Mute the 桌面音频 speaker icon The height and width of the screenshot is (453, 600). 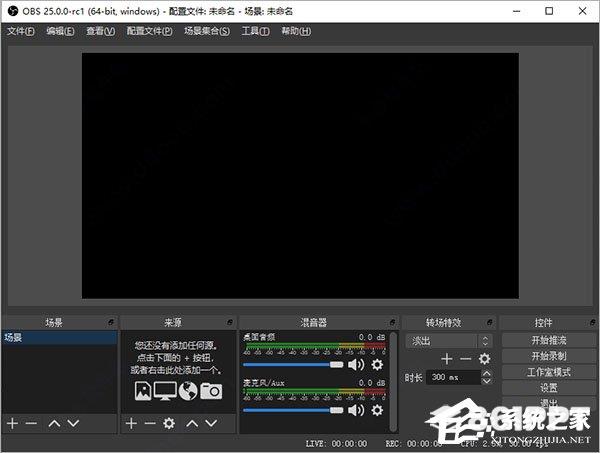click(x=356, y=364)
